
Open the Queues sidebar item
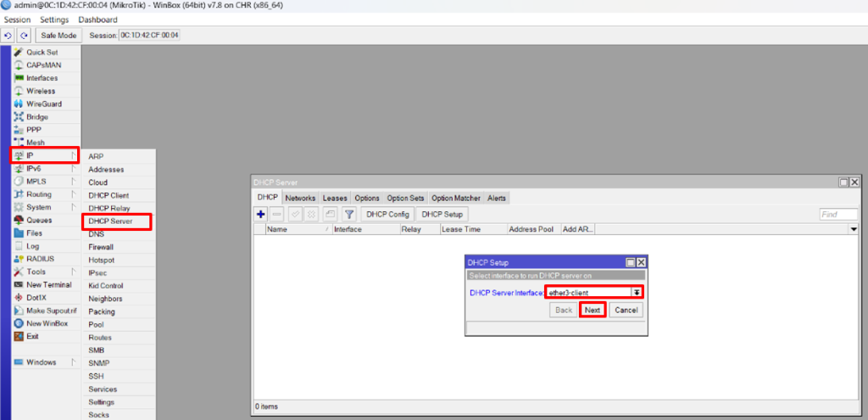point(39,220)
